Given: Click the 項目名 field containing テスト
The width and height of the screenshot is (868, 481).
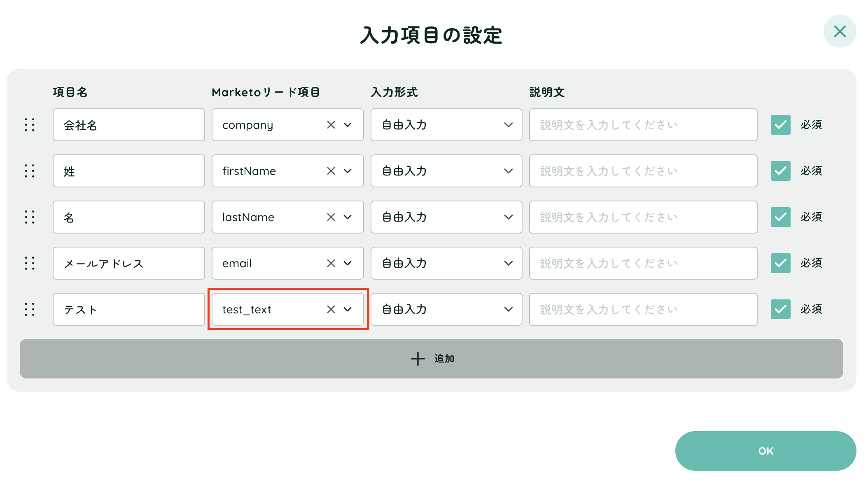Looking at the screenshot, I should pyautogui.click(x=128, y=309).
